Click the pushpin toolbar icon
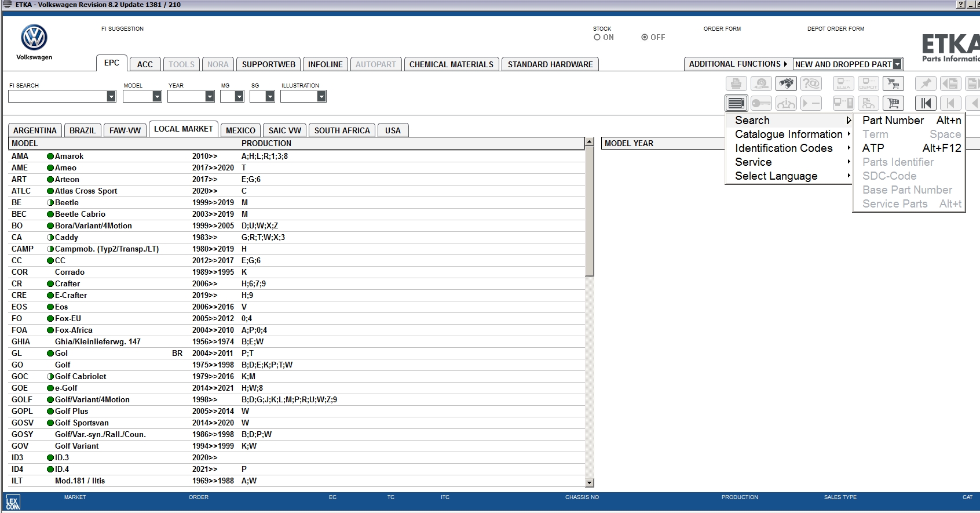This screenshot has width=980, height=513. [926, 84]
